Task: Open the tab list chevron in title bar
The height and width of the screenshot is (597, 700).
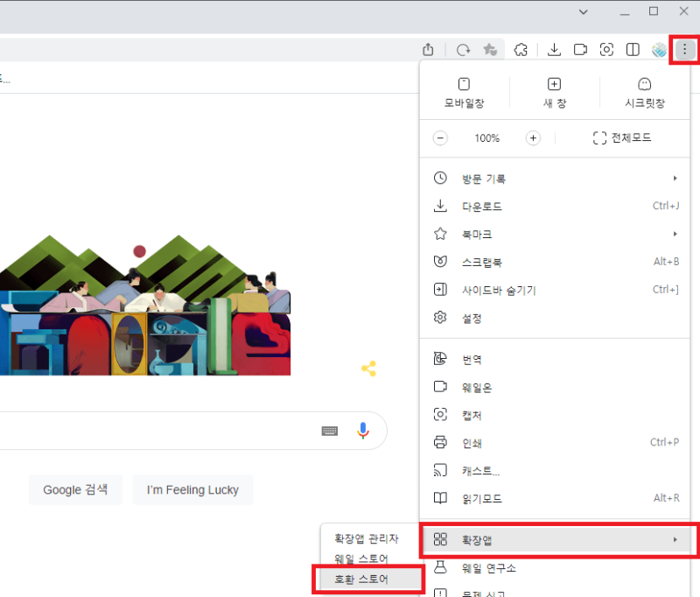Action: 583,11
